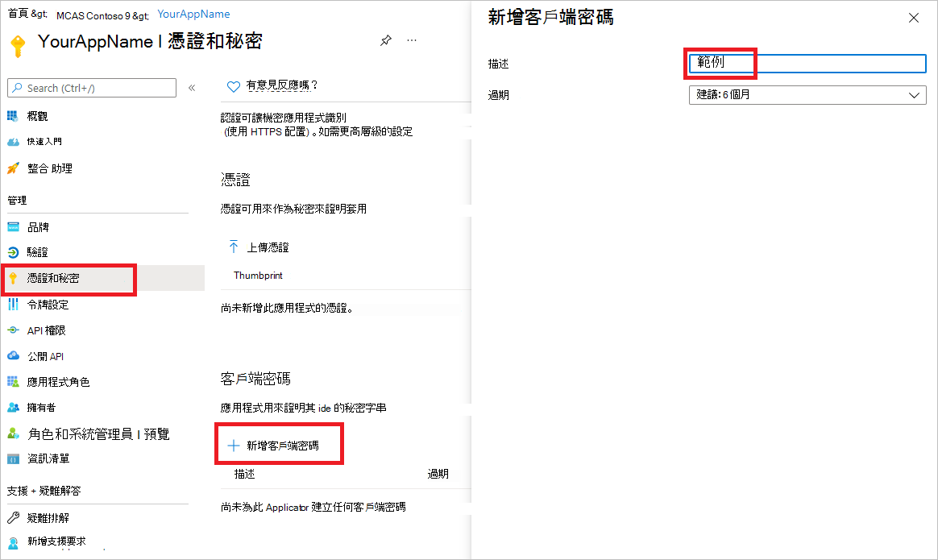Click the 過期 column header in the secrets table
938x560 pixels.
click(x=438, y=474)
